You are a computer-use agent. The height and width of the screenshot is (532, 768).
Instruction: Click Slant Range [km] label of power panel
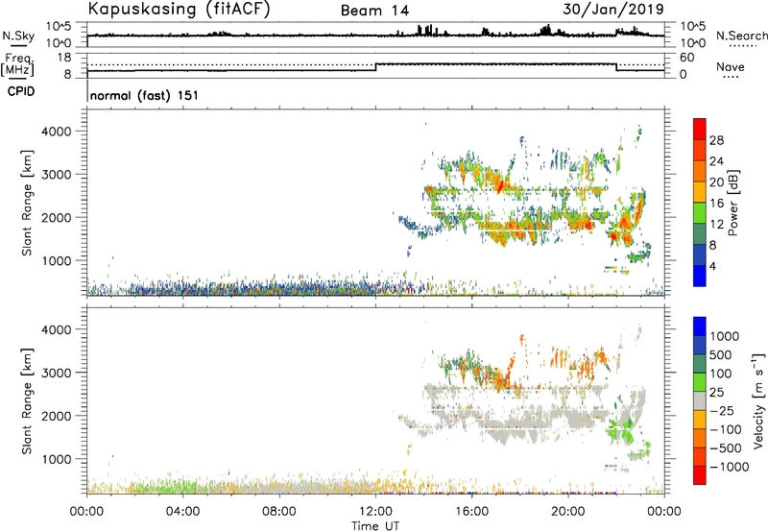click(x=27, y=203)
